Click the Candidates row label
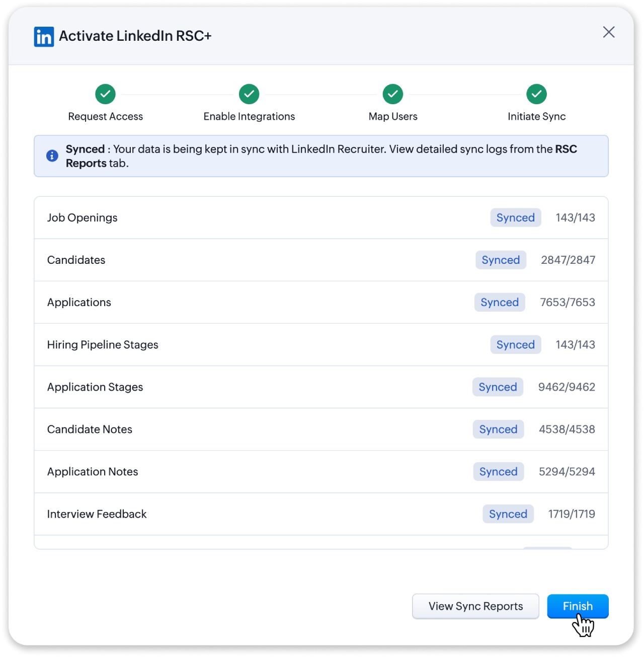 (x=76, y=260)
